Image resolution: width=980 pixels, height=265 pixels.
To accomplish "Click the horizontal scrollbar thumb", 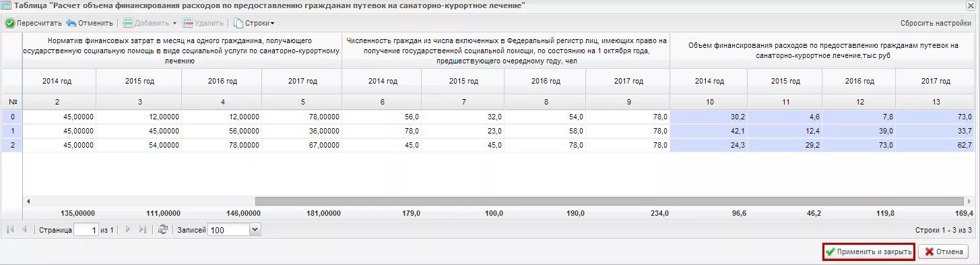I will [x=609, y=201].
